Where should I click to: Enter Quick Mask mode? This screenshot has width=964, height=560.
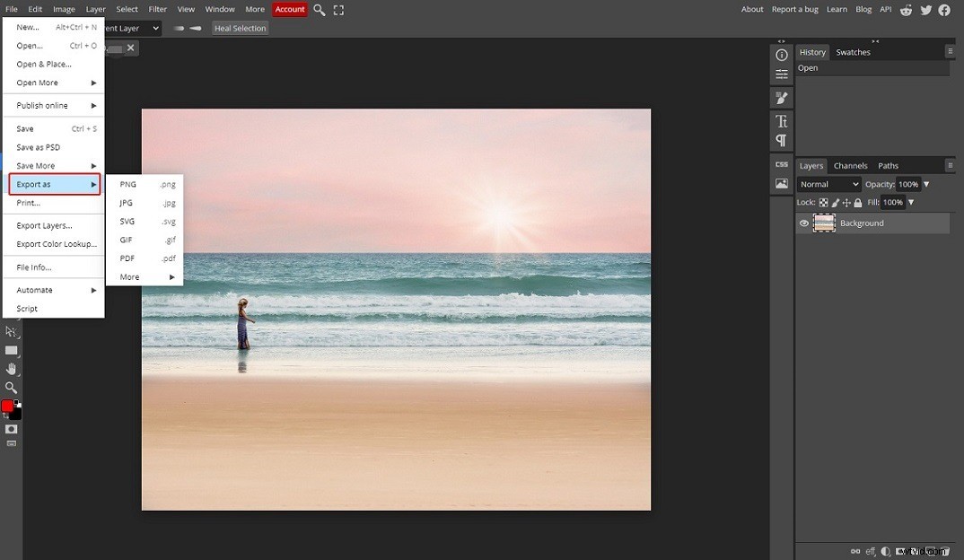point(11,429)
